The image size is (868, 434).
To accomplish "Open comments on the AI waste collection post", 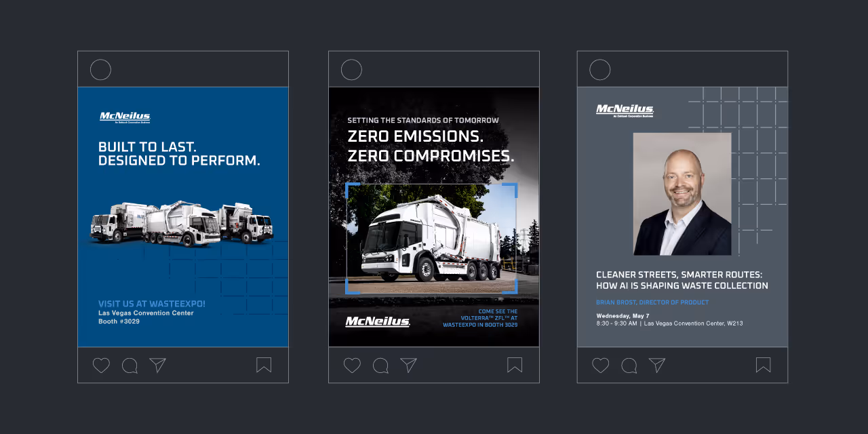I will point(629,365).
